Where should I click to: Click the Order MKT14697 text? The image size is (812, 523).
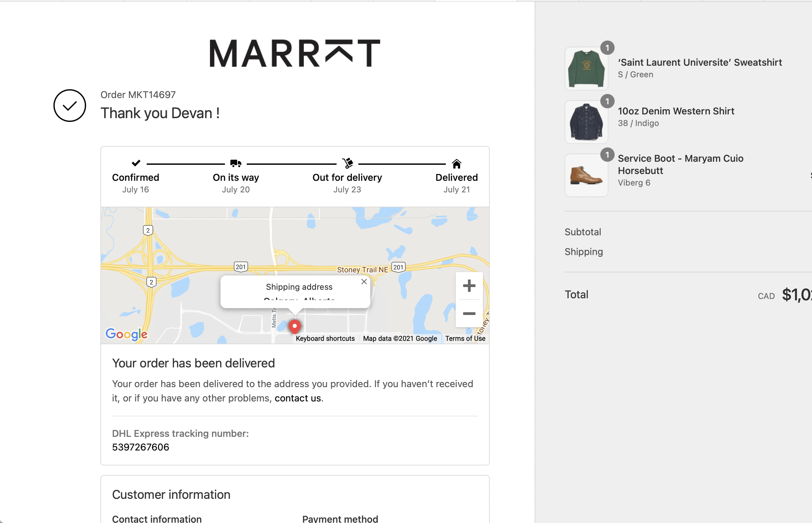138,95
